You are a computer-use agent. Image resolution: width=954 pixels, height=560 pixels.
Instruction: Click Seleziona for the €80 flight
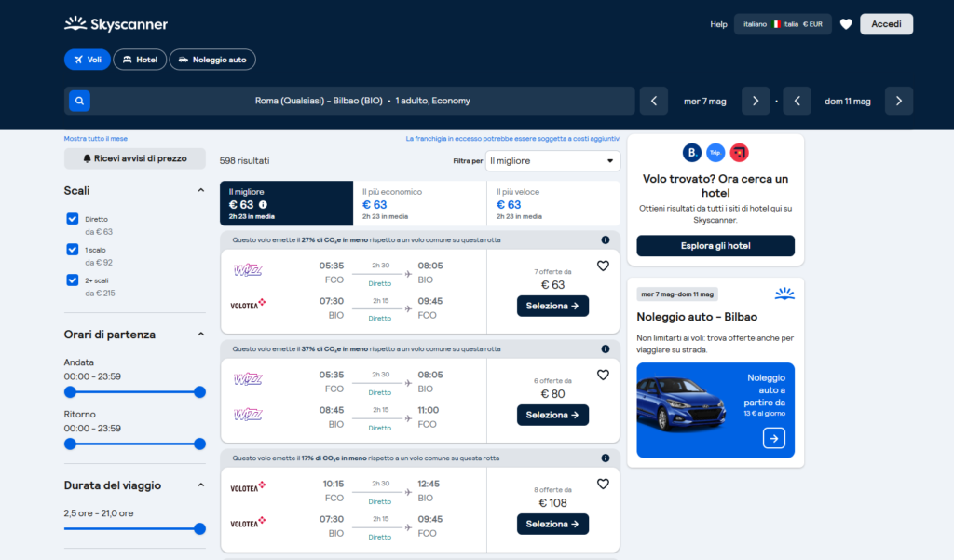coord(552,416)
